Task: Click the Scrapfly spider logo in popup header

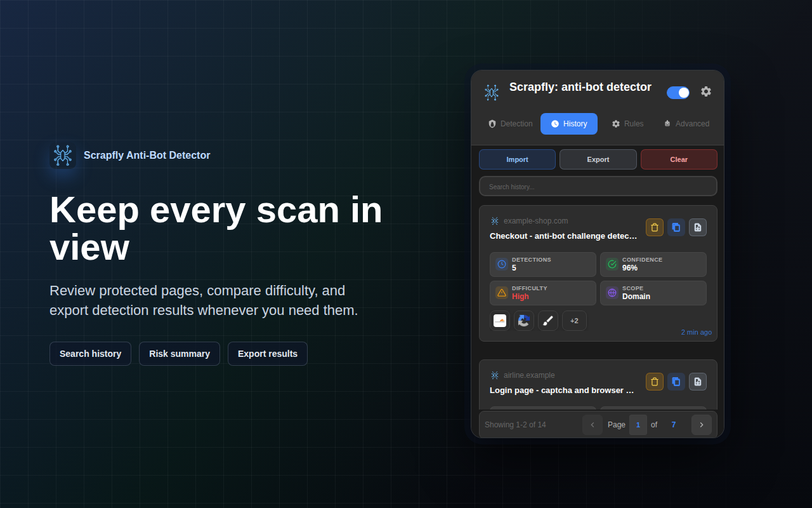Action: pyautogui.click(x=492, y=93)
